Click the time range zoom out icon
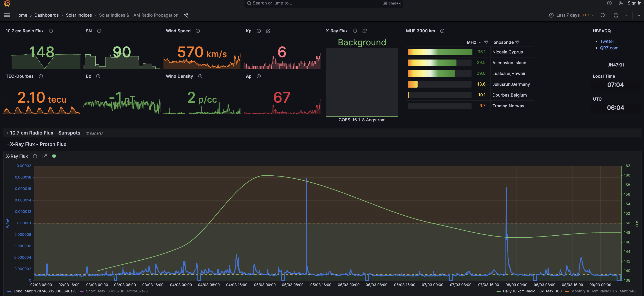644x296 pixels. [603, 15]
